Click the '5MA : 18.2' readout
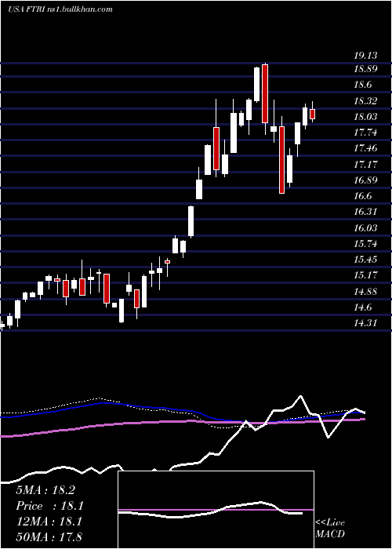The width and height of the screenshot is (392, 549). tap(45, 490)
